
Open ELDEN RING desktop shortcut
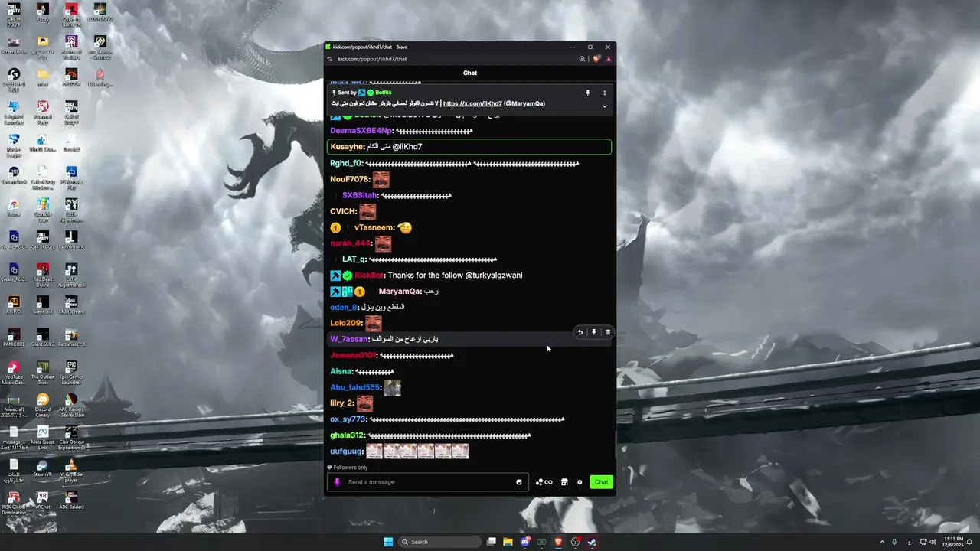(x=100, y=13)
